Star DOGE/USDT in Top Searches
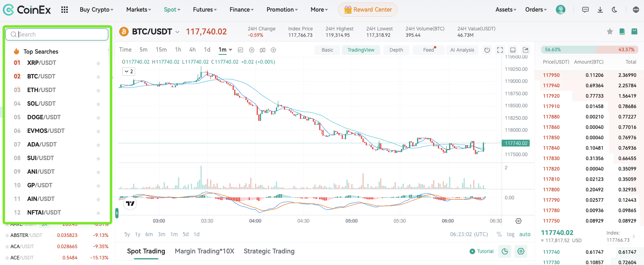This screenshot has height=265, width=644. (98, 118)
